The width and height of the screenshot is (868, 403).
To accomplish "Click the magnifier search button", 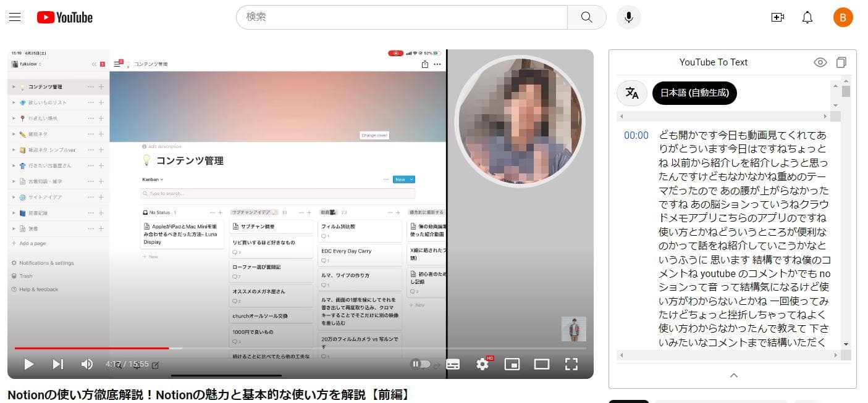I will pos(586,17).
